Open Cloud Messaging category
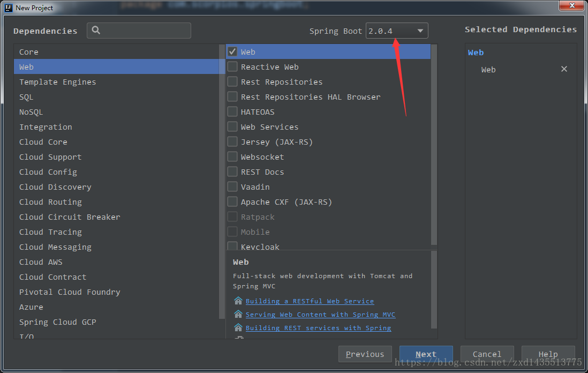Viewport: 588px width, 373px height. pos(117,247)
